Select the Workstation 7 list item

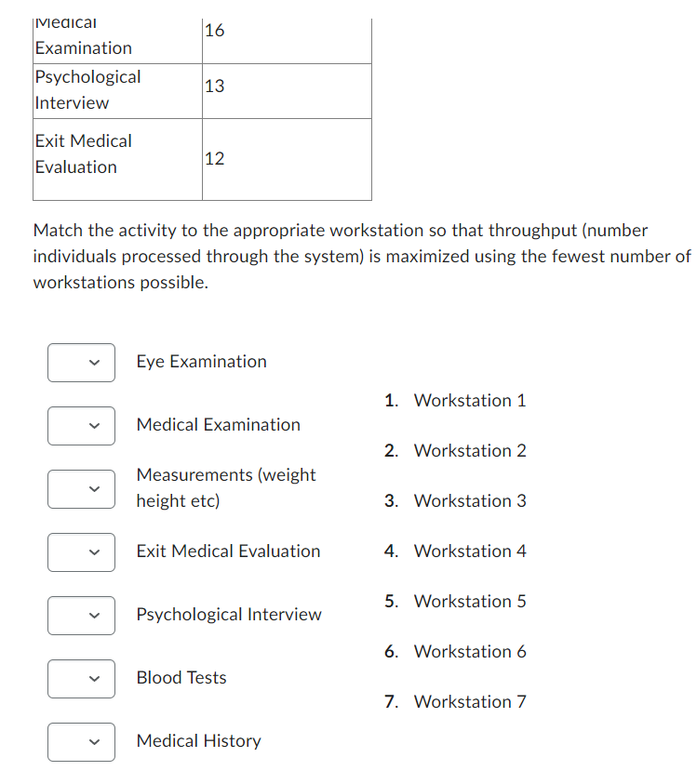point(469,701)
